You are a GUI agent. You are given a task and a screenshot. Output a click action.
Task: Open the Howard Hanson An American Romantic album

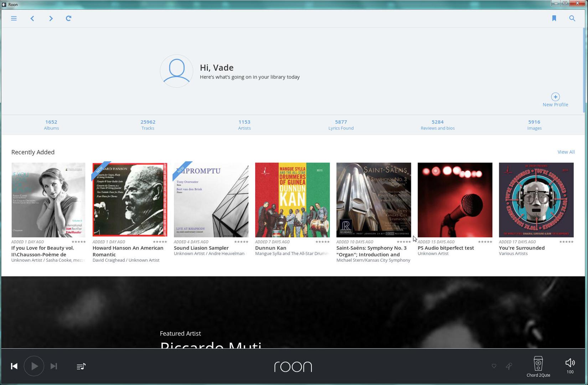pyautogui.click(x=130, y=200)
